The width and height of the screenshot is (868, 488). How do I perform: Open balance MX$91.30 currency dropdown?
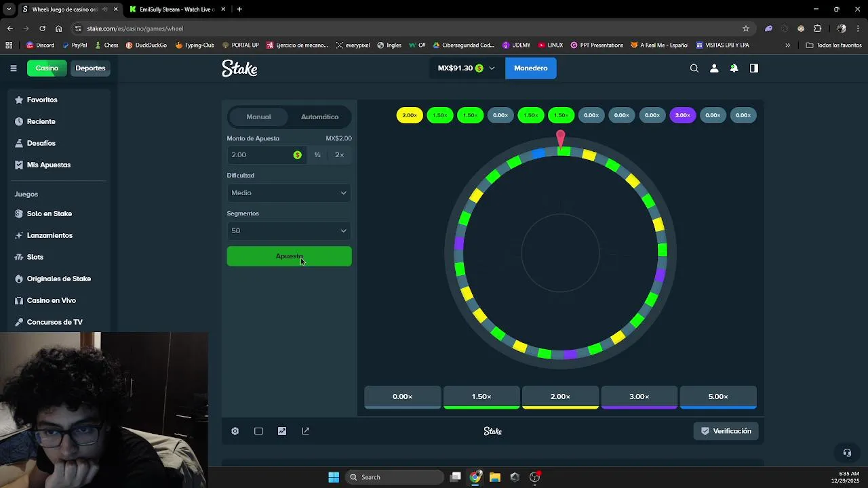tap(466, 68)
